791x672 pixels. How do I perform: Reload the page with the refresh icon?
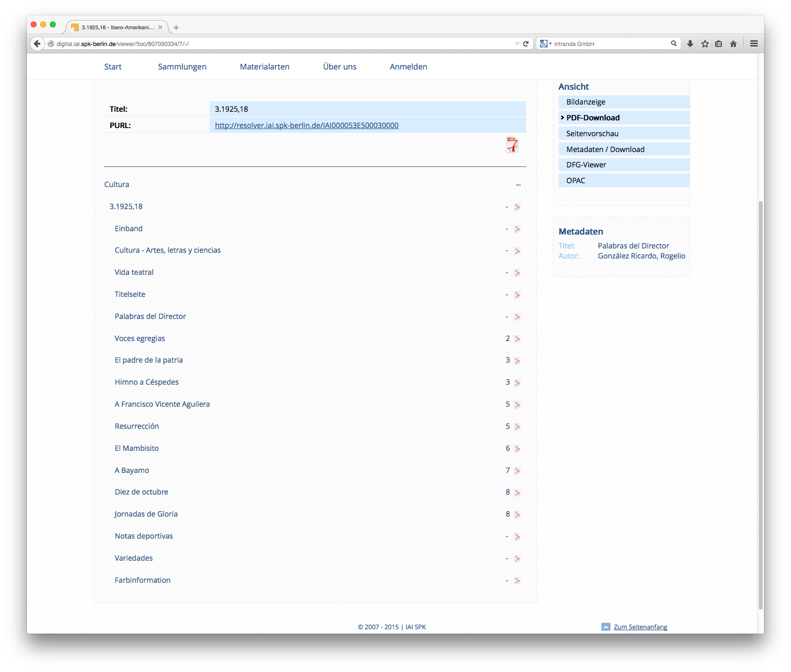coord(526,44)
